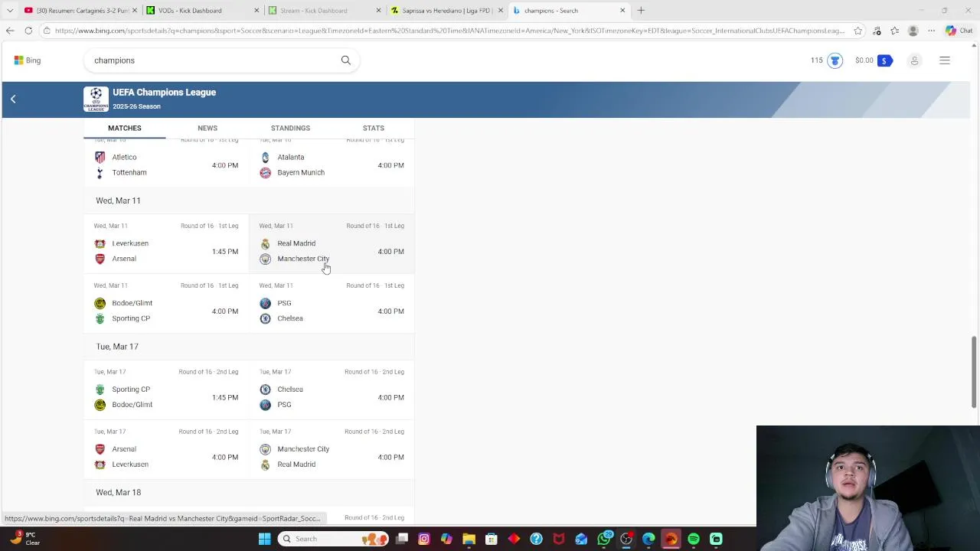This screenshot has height=551, width=980.
Task: Open the cashback dollar tag icon
Action: (884, 60)
